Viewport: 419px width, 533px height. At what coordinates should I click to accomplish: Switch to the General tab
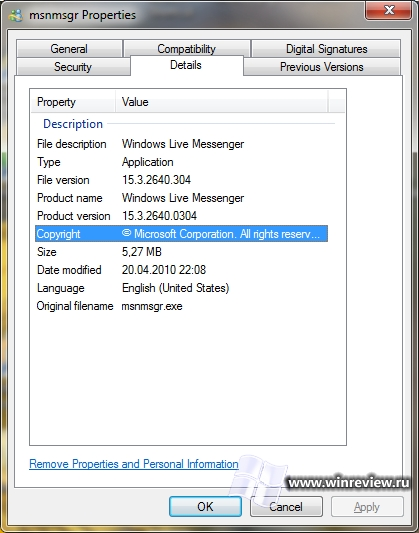pos(69,49)
